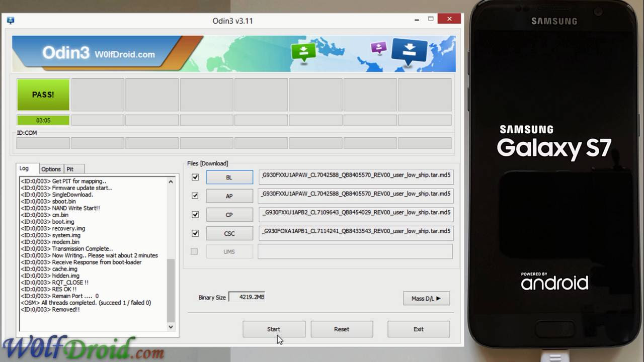The height and width of the screenshot is (362, 644).
Task: Click the CP file browse button
Action: 229,215
